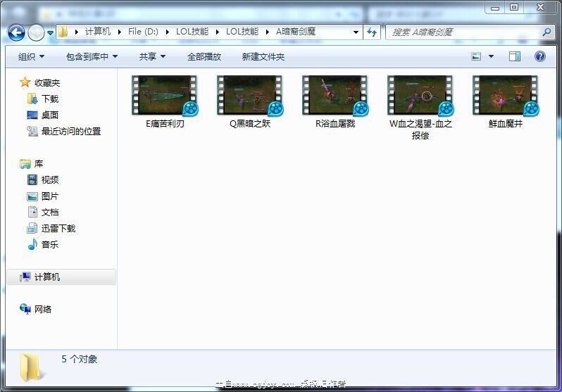The height and width of the screenshot is (392, 562).
Task: Click the search box for A暗裔剑魔
Action: 461,32
